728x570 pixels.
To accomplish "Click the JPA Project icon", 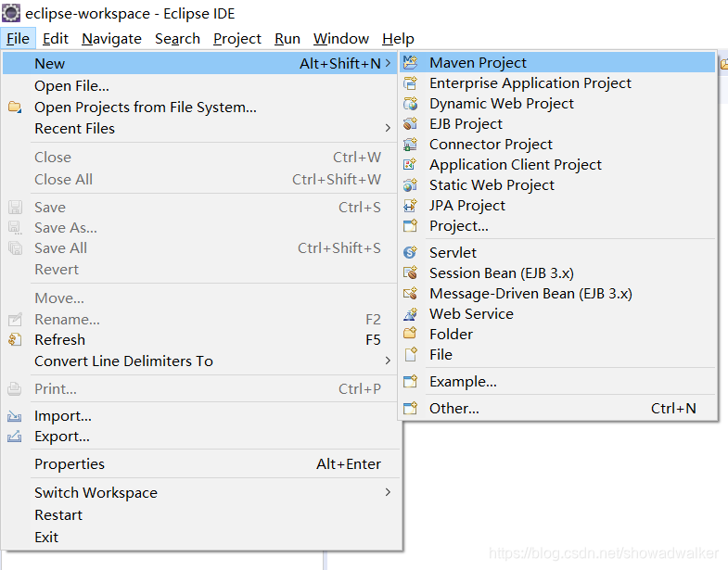I will 411,206.
